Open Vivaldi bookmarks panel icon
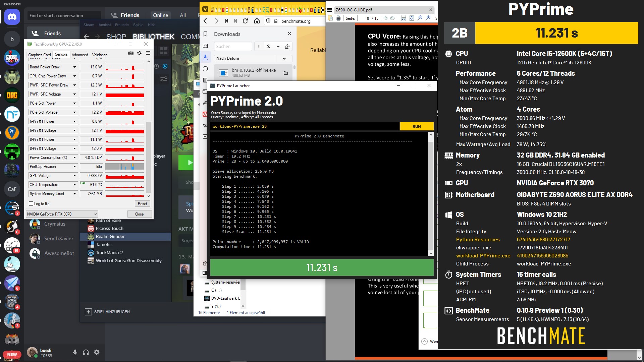Screen dimensions: 644x362 pos(205,34)
